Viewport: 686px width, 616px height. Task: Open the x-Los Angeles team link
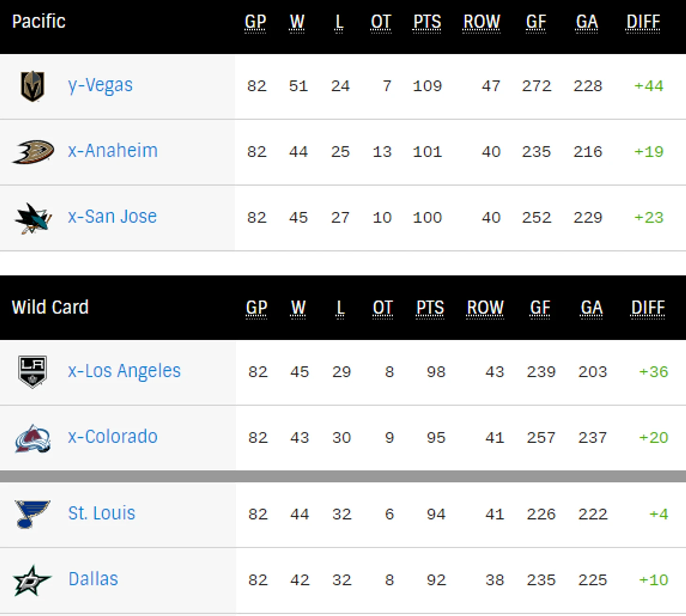pos(124,371)
